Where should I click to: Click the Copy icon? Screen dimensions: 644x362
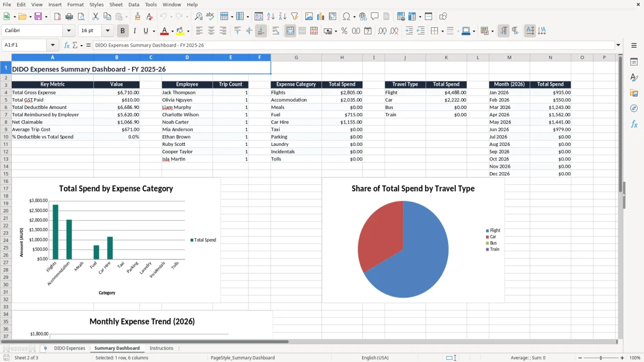coord(107,17)
